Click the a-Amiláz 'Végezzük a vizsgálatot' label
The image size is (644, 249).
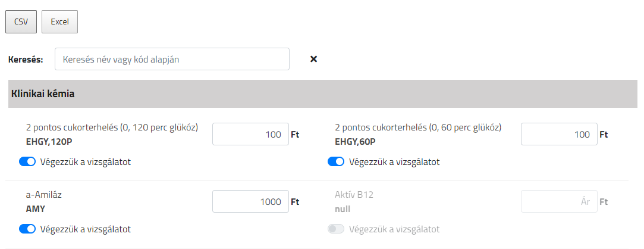[86, 229]
